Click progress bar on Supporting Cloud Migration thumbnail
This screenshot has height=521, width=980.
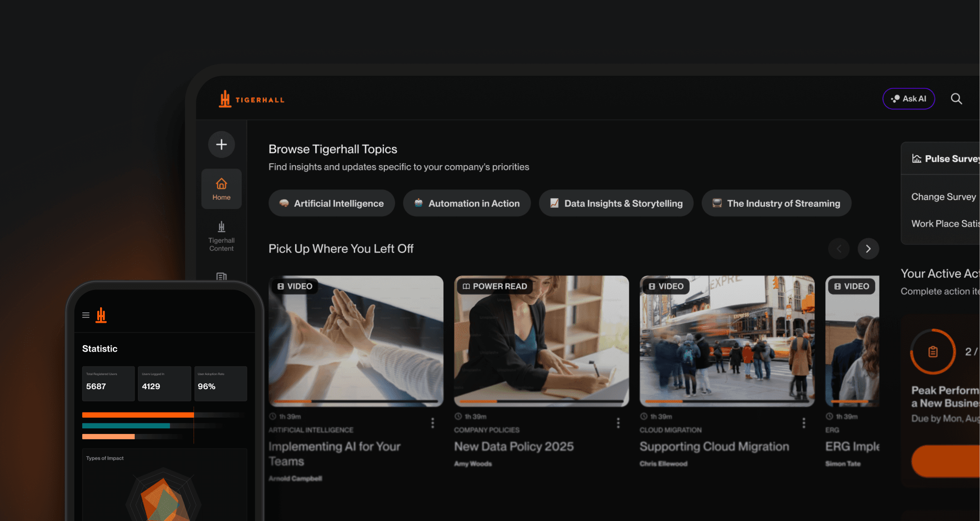click(x=727, y=401)
